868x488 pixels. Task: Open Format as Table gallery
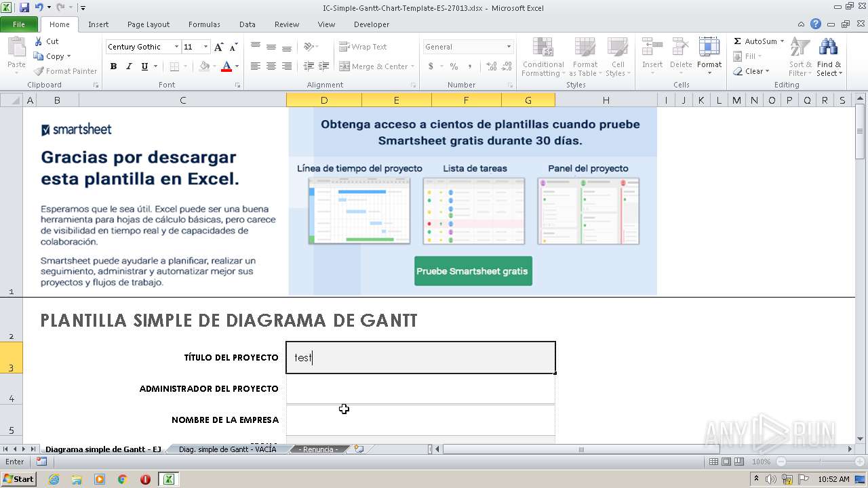coord(585,57)
